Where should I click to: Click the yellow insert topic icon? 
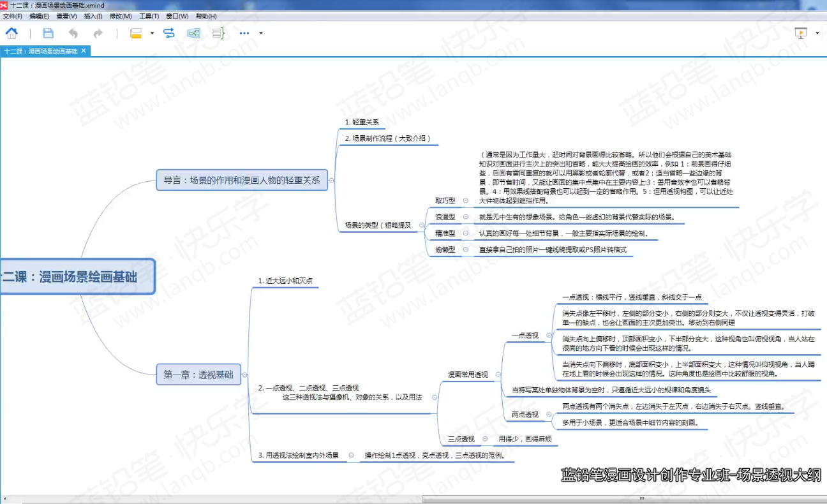135,33
